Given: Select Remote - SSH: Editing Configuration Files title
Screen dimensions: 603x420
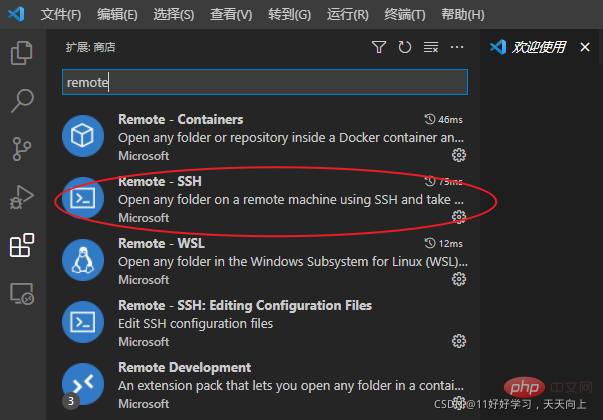Looking at the screenshot, I should click(x=245, y=305).
